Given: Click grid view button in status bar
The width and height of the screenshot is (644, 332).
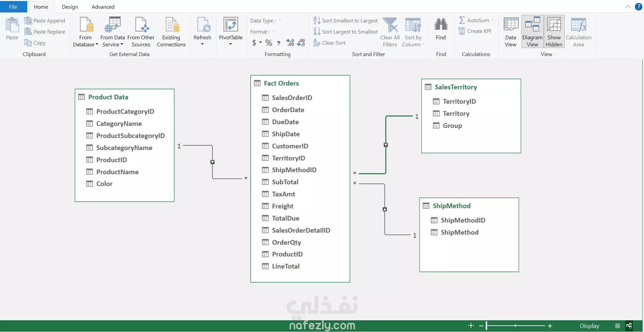Looking at the screenshot, I should tap(617, 326).
